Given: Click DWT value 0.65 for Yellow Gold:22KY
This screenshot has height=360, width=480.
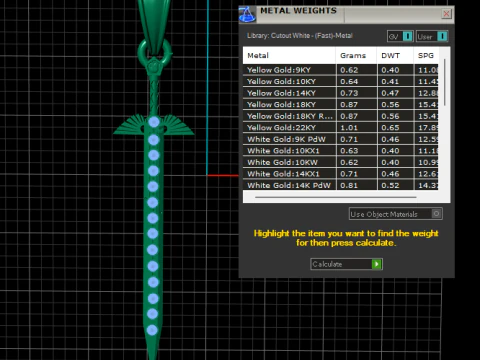Looking at the screenshot, I should pos(390,128).
